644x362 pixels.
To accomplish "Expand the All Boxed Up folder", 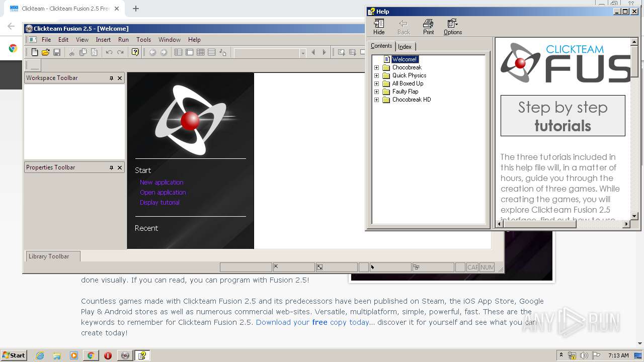I will (x=376, y=83).
